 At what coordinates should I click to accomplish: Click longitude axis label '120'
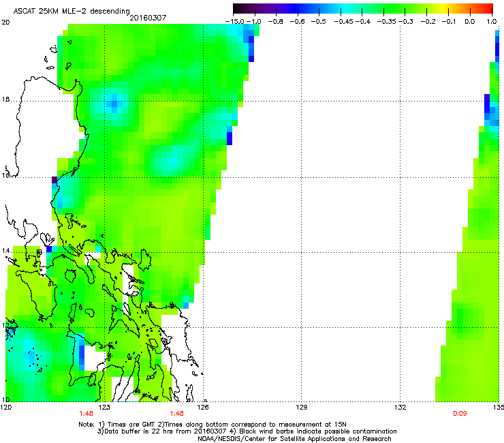(x=6, y=408)
